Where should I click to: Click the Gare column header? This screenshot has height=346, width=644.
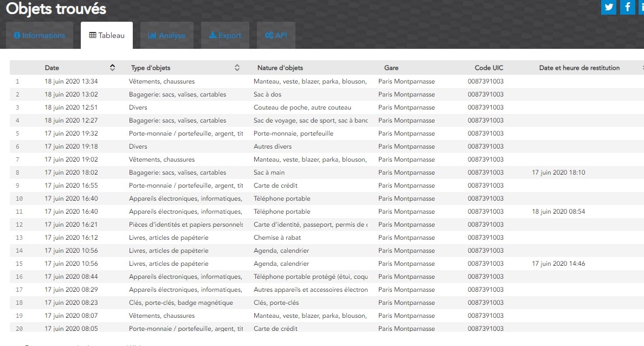[391, 68]
